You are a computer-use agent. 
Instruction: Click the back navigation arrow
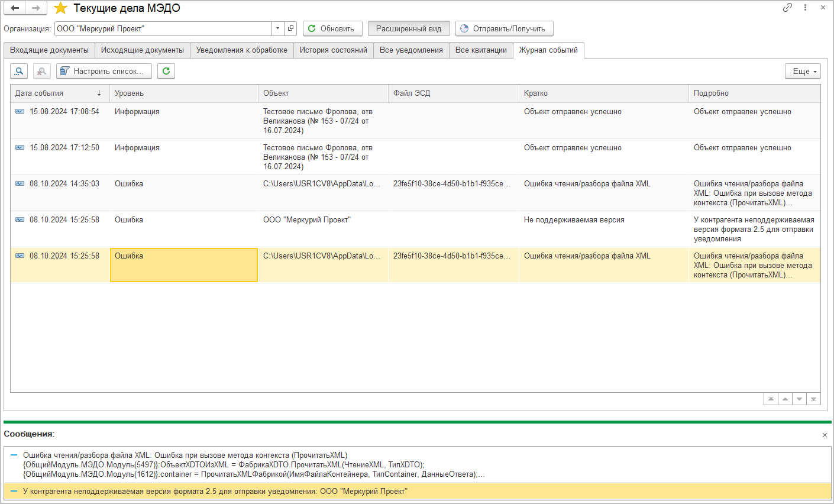coord(15,8)
